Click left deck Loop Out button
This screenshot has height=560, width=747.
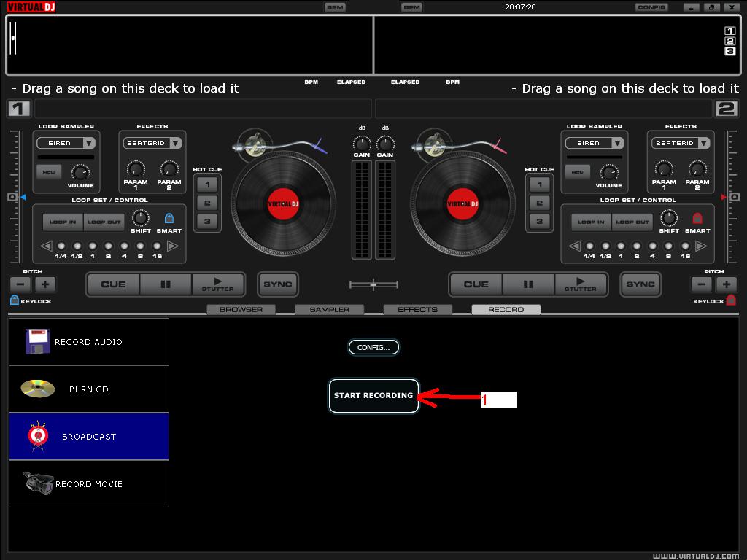(x=104, y=222)
